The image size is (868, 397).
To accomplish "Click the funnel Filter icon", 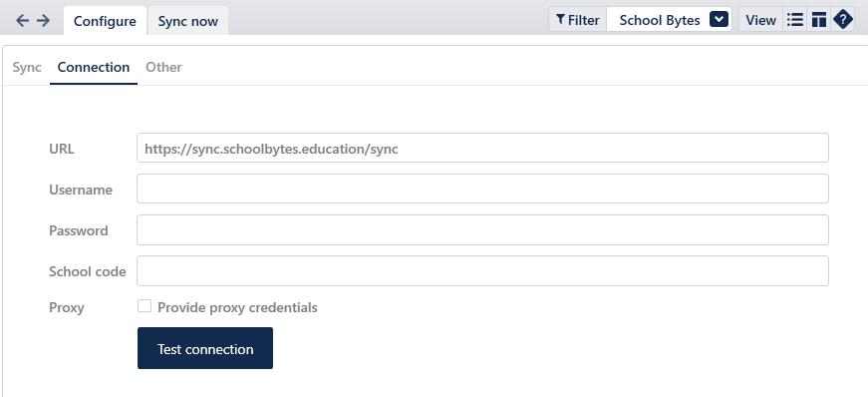I will click(x=560, y=19).
